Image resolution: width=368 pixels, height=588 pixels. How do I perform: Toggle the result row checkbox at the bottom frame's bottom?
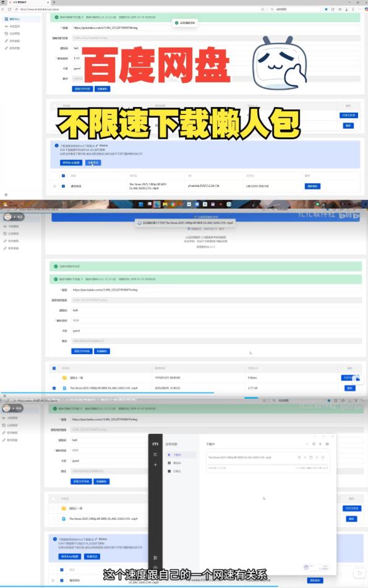62,580
